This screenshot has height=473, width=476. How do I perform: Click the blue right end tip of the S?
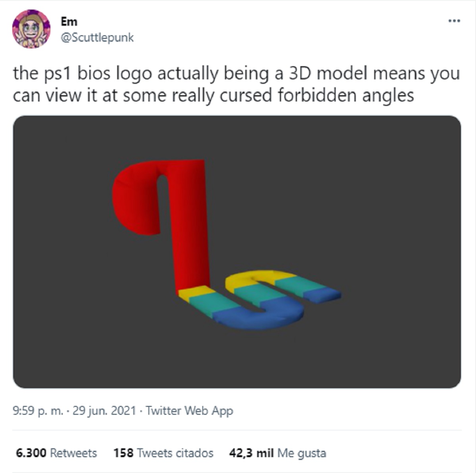click(x=325, y=295)
